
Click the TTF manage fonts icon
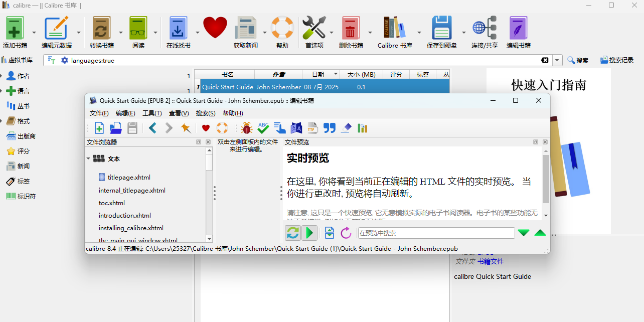(x=312, y=128)
